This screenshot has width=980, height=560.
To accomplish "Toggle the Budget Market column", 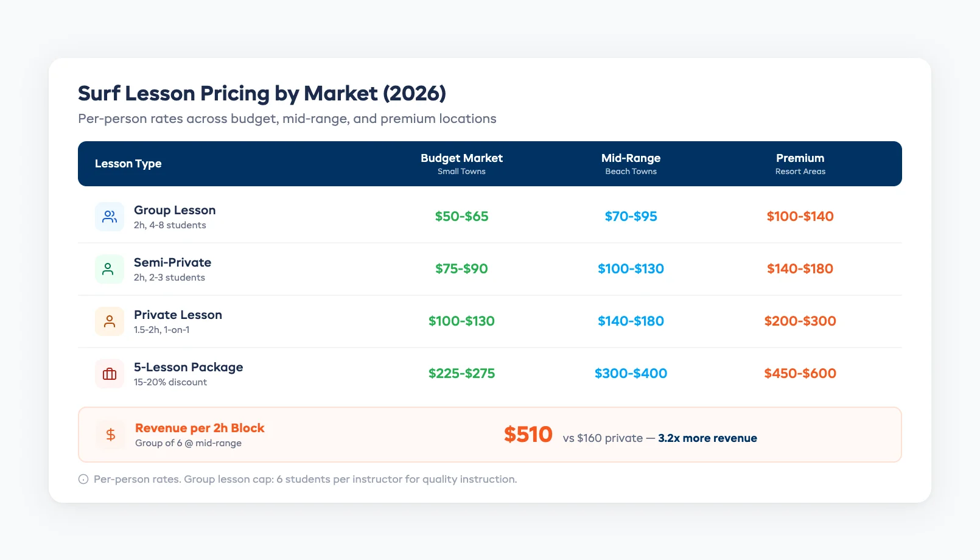I will click(461, 163).
